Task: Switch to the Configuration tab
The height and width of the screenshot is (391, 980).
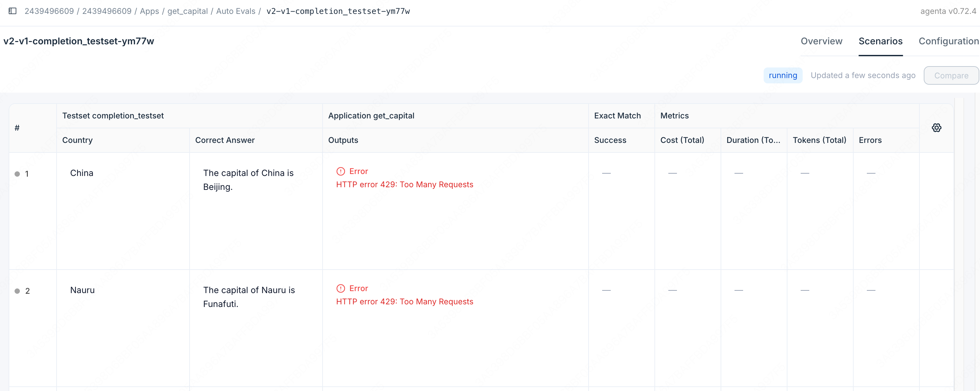Action: pyautogui.click(x=949, y=41)
